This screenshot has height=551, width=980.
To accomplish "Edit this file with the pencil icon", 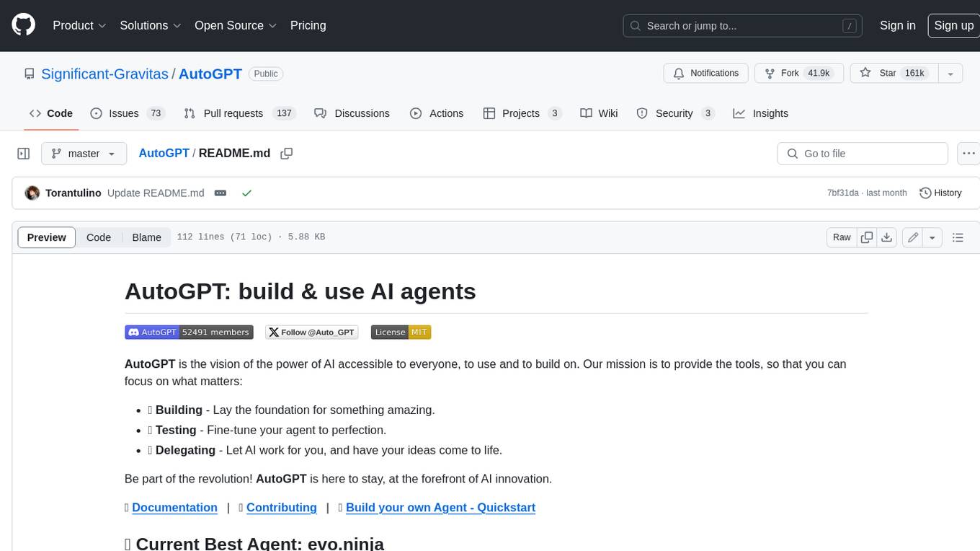I will pyautogui.click(x=913, y=237).
